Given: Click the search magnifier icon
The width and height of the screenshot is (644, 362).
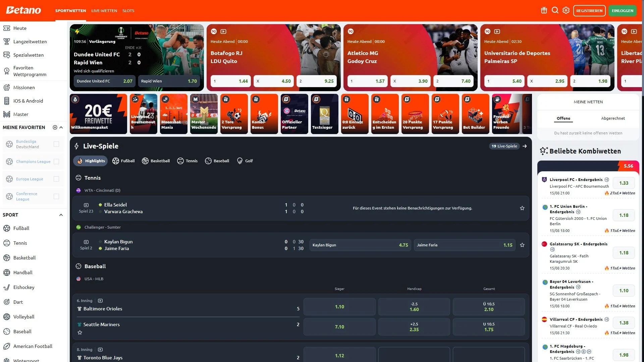Looking at the screenshot, I should point(555,10).
